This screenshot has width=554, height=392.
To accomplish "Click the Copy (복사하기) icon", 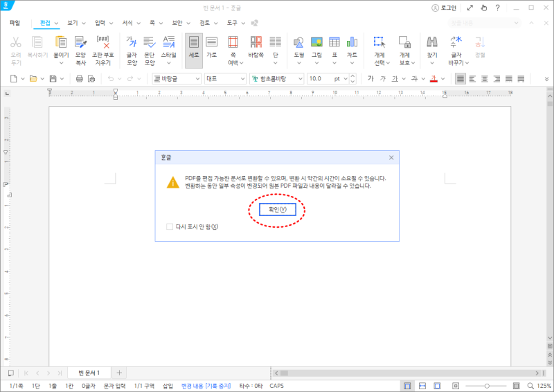I will (37, 42).
